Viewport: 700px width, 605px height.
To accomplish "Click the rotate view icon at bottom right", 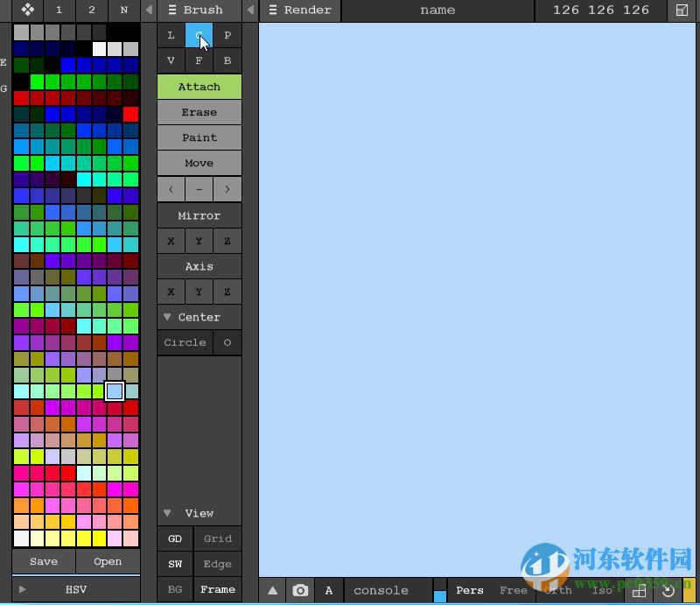I will coord(663,590).
